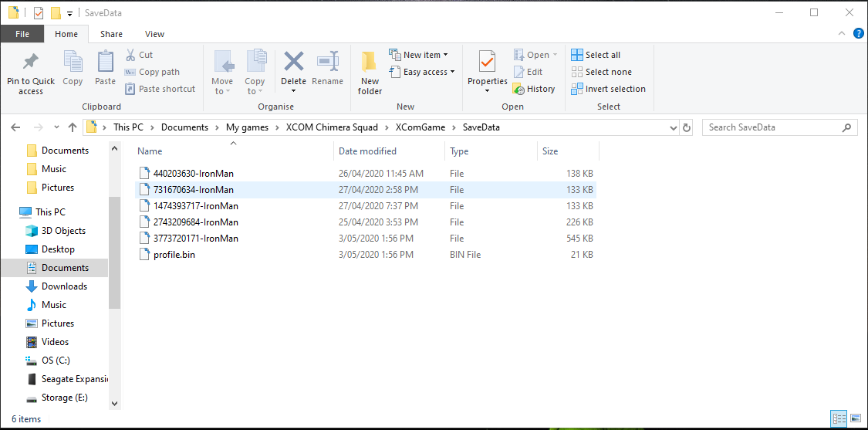Click the Search SaveData input box
The width and height of the screenshot is (868, 430).
click(x=772, y=127)
